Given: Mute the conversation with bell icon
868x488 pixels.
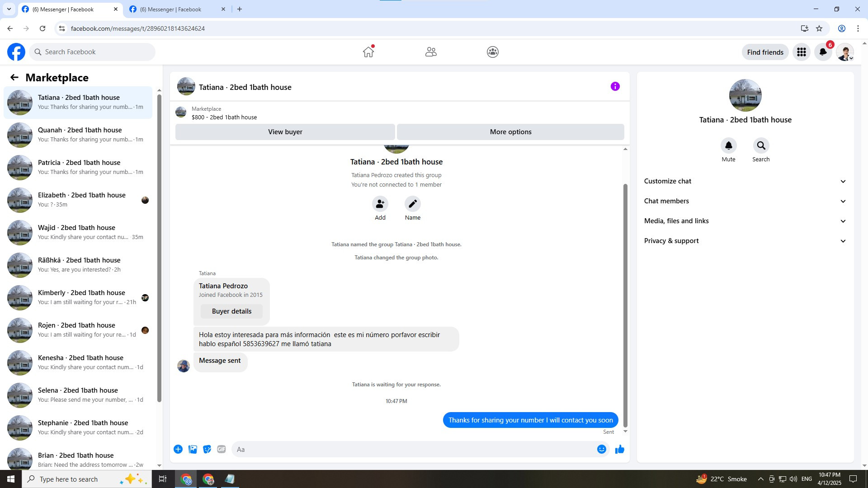Looking at the screenshot, I should 728,145.
